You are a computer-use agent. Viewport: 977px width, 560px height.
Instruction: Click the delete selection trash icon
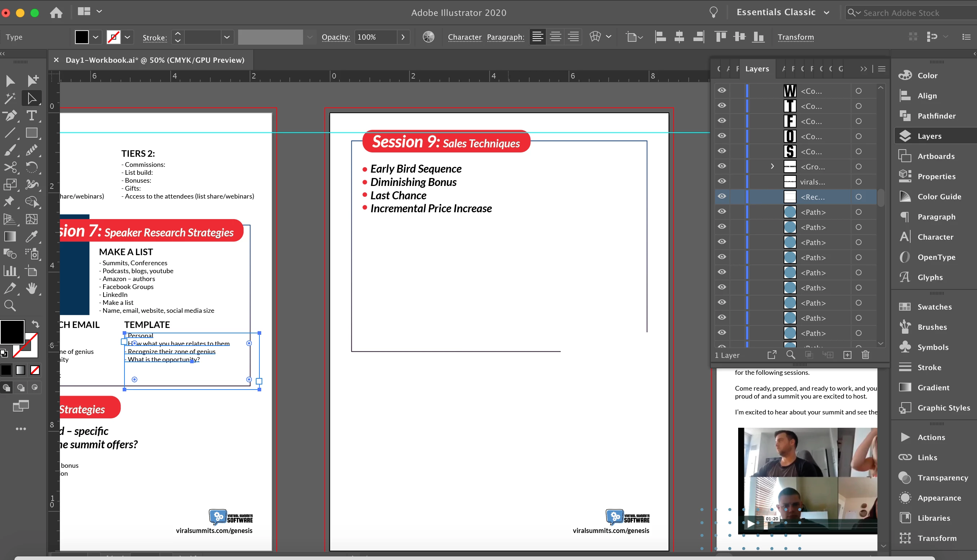(866, 355)
